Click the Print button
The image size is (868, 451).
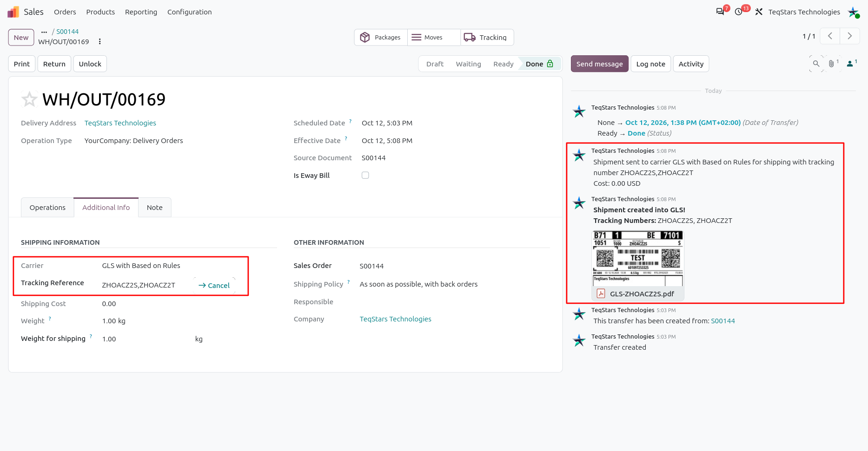pyautogui.click(x=22, y=64)
